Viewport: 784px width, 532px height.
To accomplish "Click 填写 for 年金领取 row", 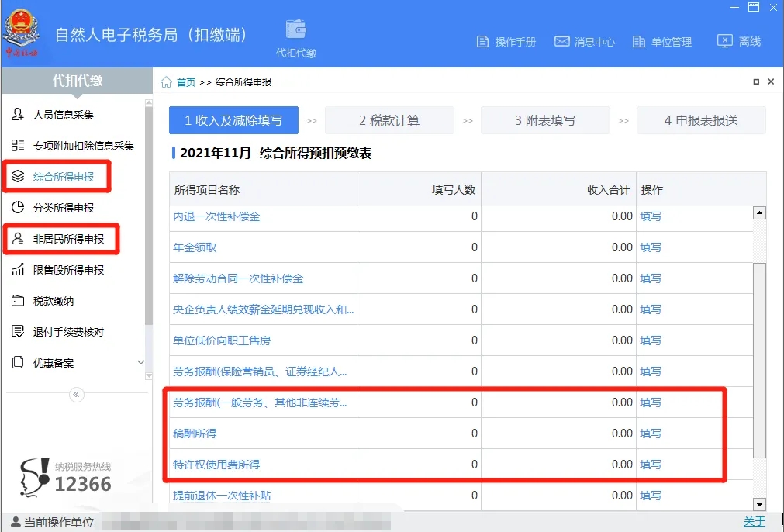I will click(x=651, y=247).
